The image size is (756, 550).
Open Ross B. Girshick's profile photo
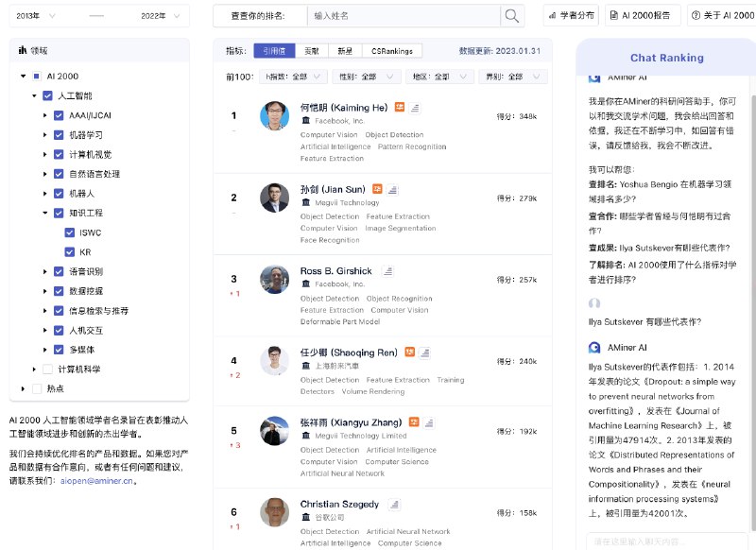274,279
